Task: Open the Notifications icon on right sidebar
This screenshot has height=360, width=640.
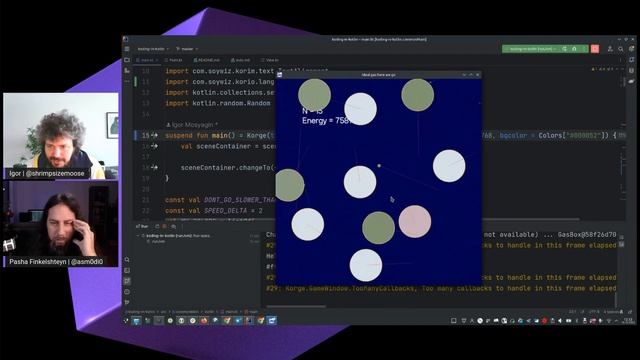Action: pyautogui.click(x=632, y=60)
